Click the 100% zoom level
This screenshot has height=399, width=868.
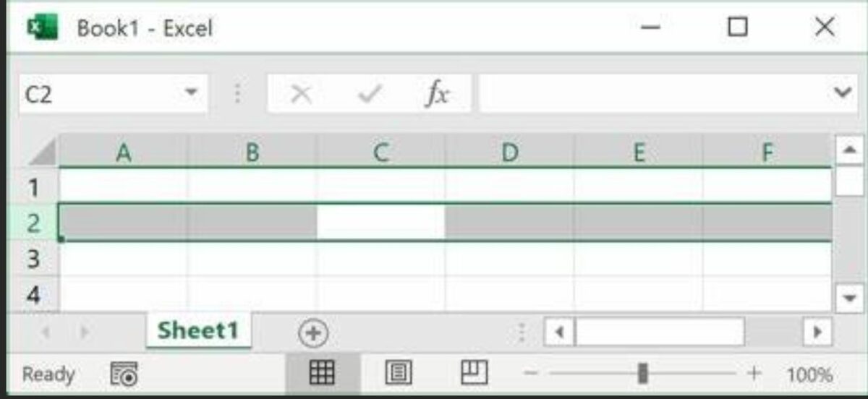point(810,374)
